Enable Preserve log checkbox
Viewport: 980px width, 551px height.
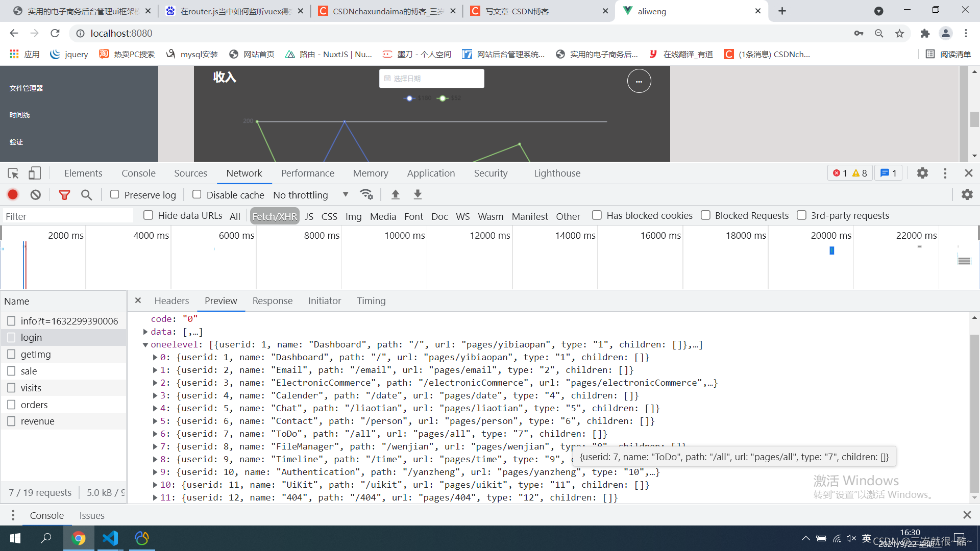pyautogui.click(x=115, y=194)
